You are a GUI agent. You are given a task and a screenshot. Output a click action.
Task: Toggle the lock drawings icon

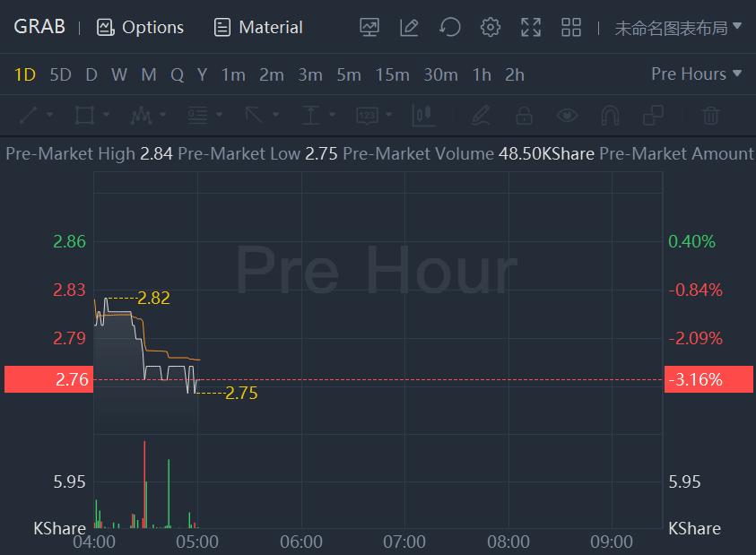click(x=524, y=115)
